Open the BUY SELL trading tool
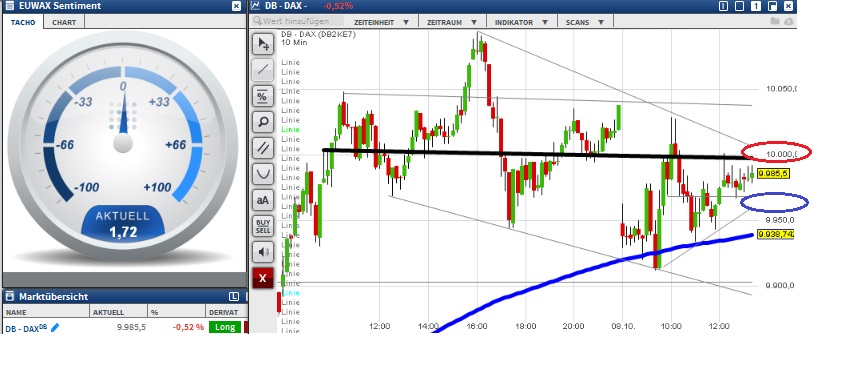The height and width of the screenshot is (371, 854). pos(263,226)
